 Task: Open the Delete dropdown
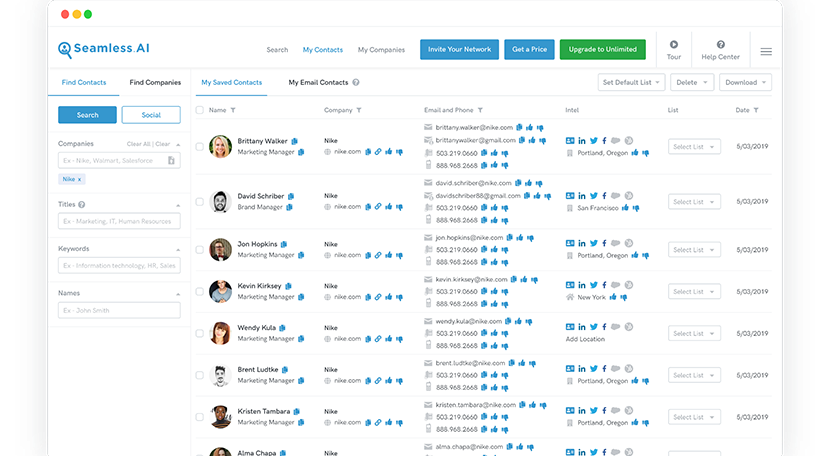(692, 82)
